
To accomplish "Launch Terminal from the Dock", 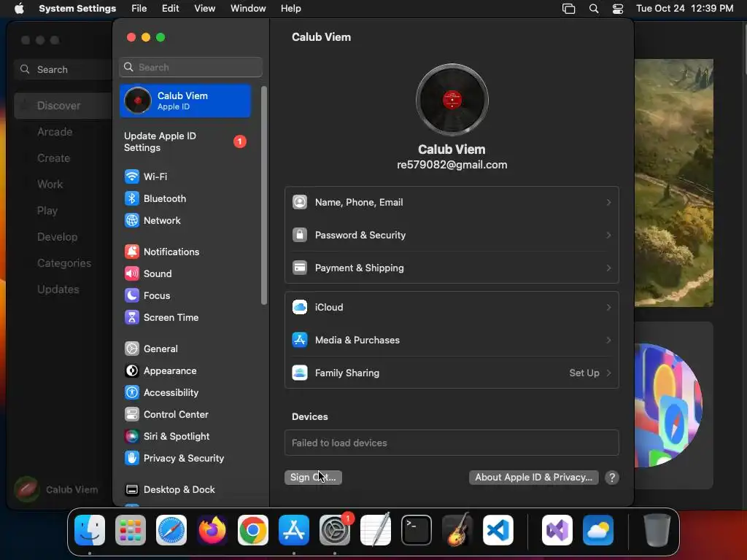I will pyautogui.click(x=417, y=530).
